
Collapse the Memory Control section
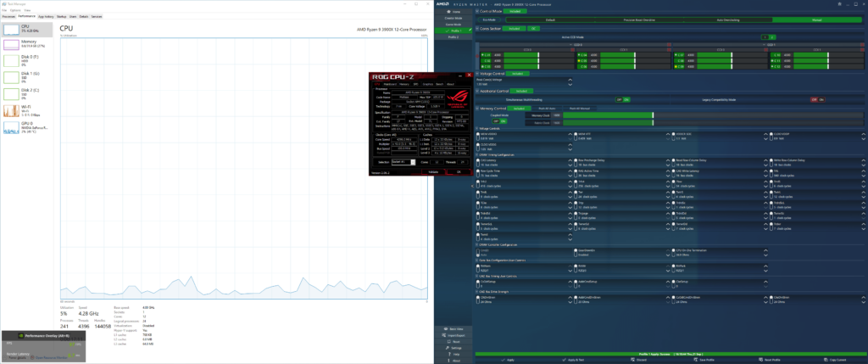tap(477, 109)
